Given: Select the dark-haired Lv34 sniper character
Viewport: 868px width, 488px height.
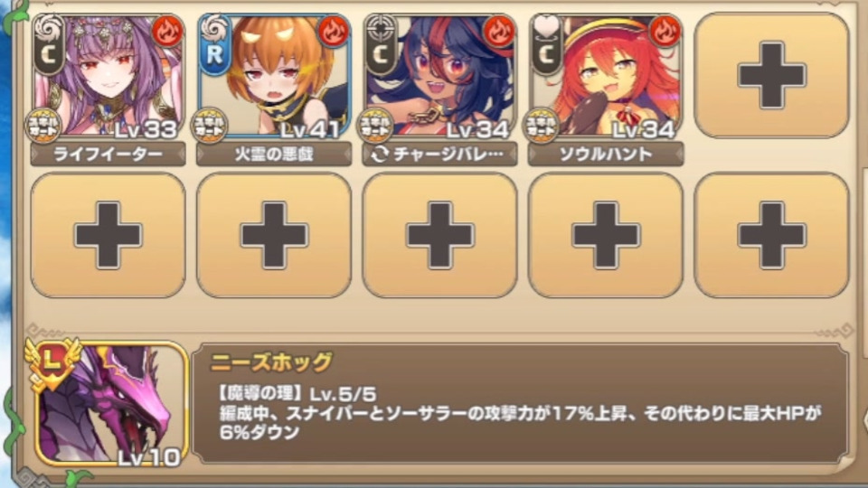Looking at the screenshot, I should 440,76.
